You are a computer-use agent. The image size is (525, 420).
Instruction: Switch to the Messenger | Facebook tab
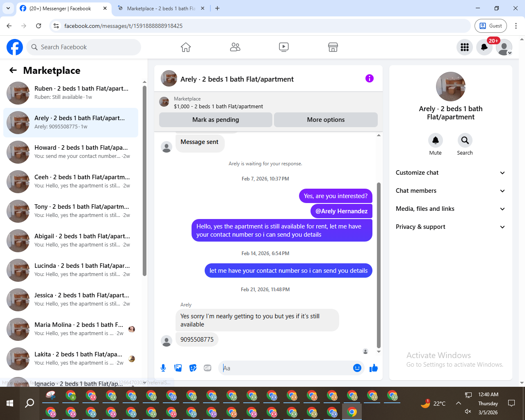coord(64,8)
